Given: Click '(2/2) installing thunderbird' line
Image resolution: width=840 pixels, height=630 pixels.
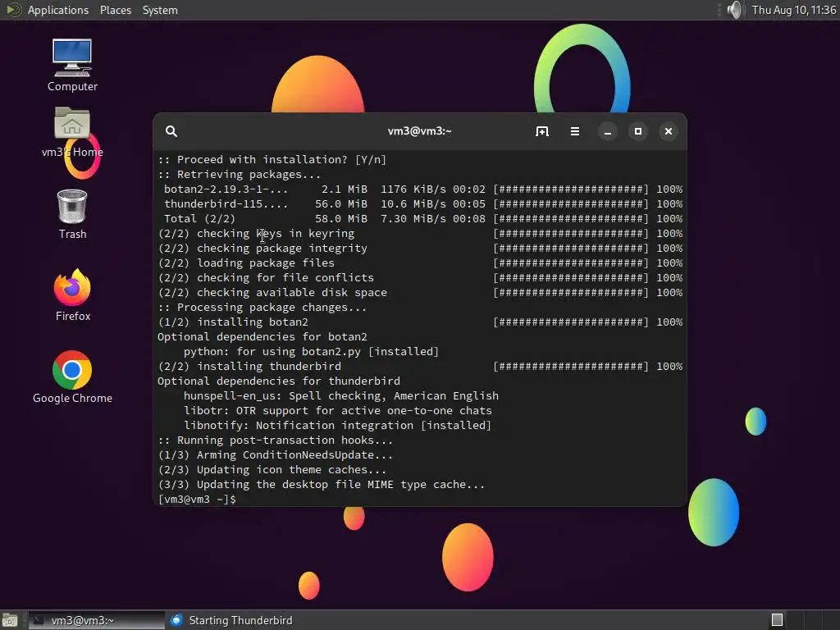Looking at the screenshot, I should point(420,367).
